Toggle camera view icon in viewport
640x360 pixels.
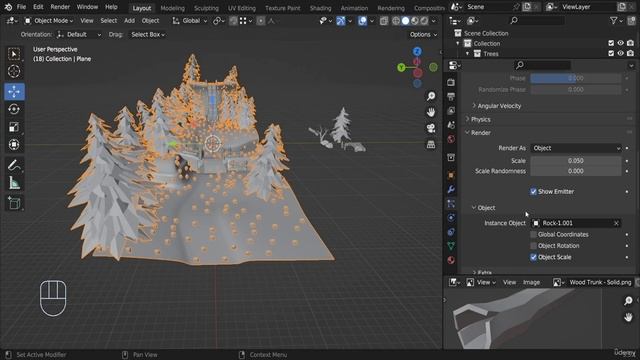click(431, 128)
